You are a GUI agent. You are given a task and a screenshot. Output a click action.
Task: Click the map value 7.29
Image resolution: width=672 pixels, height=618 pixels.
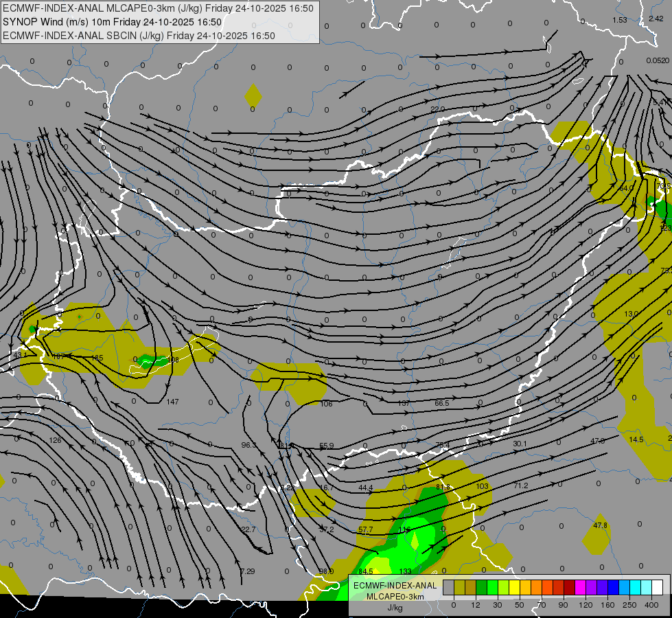point(248,571)
